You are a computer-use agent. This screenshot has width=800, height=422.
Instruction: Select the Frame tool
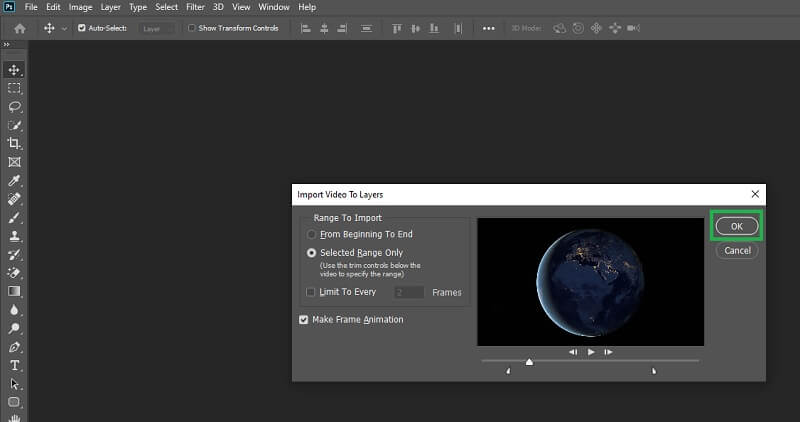(x=14, y=162)
